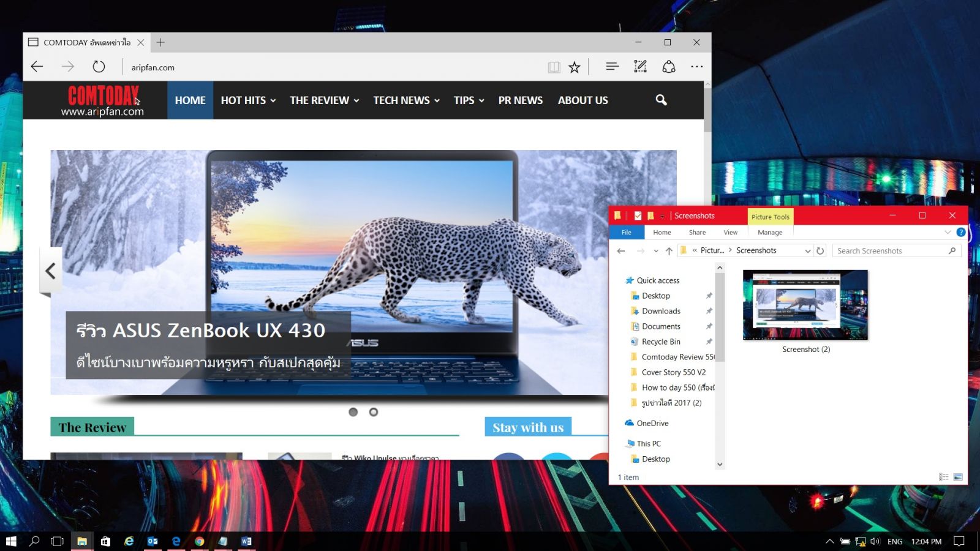Click the HOME navigation item
980x551 pixels.
click(190, 100)
